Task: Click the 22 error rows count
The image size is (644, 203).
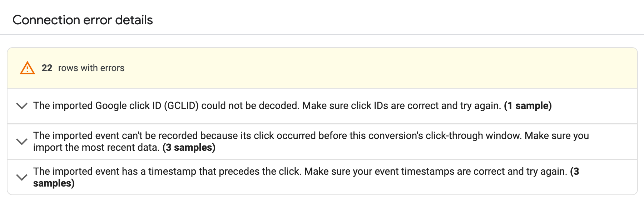Action: click(x=47, y=68)
